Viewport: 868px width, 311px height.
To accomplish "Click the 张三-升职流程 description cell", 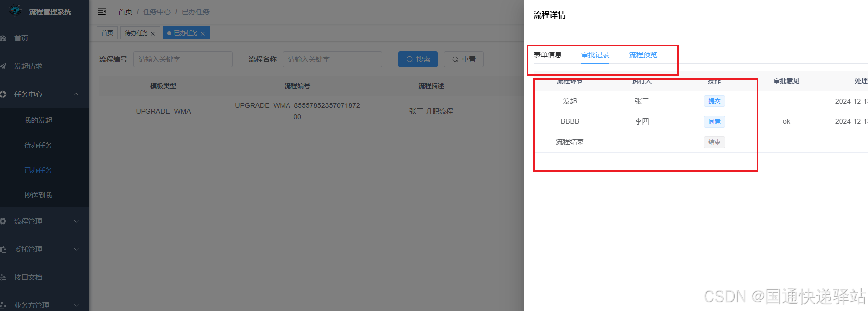I will pyautogui.click(x=431, y=111).
